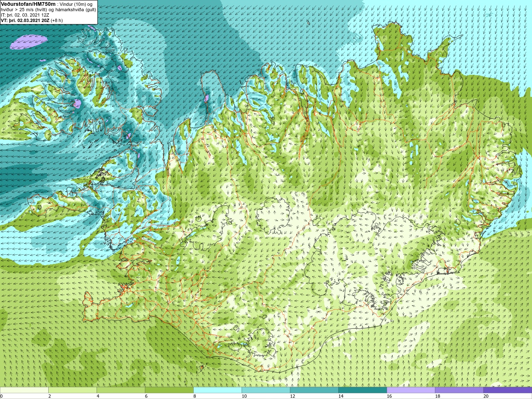Click the legend scale label "10"
The height and width of the screenshot is (399, 532).
[x=244, y=396]
